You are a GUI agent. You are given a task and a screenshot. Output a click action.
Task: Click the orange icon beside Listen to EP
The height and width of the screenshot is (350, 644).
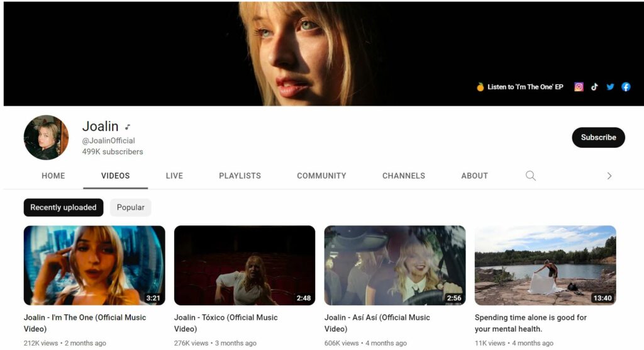tap(480, 87)
